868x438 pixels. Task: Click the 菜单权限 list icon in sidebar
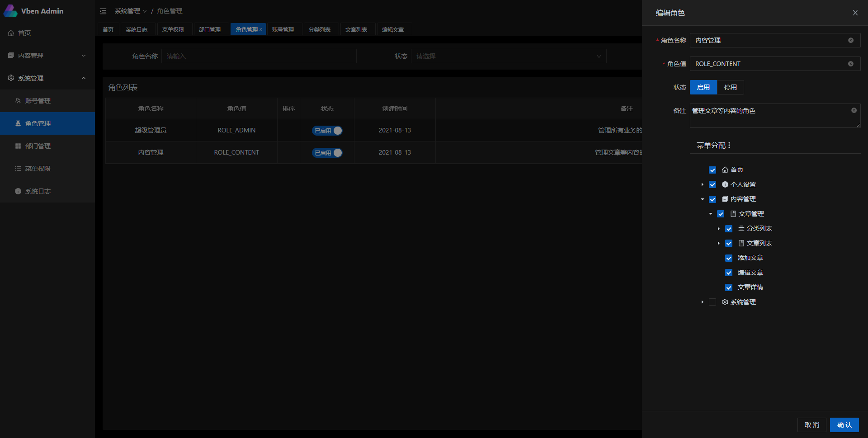pos(18,169)
